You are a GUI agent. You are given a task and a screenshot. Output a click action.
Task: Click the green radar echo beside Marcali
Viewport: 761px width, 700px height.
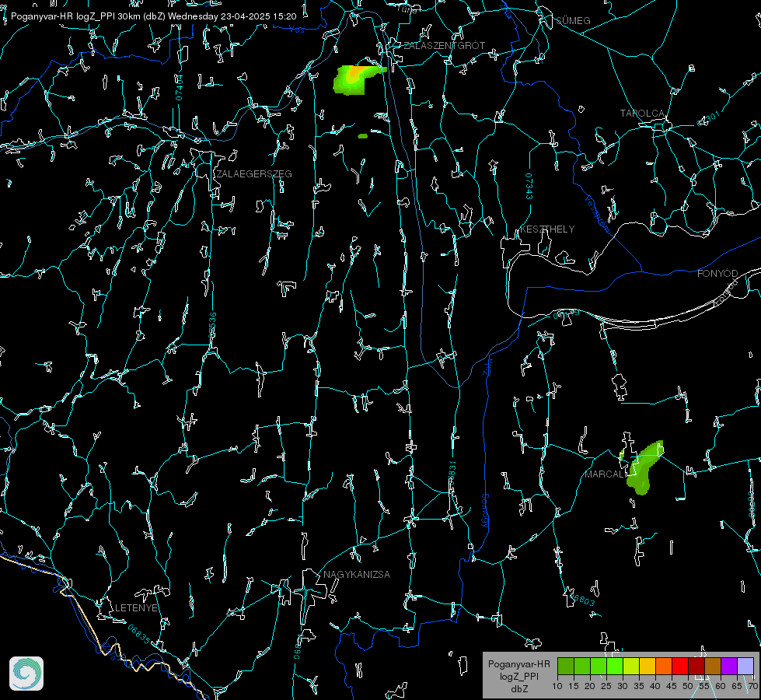point(644,467)
